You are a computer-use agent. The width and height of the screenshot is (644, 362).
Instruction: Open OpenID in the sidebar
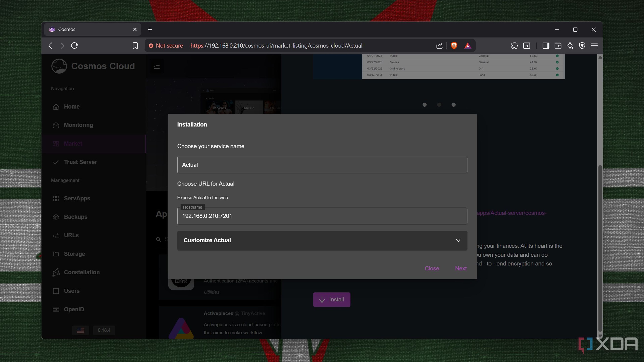[x=94, y=309]
